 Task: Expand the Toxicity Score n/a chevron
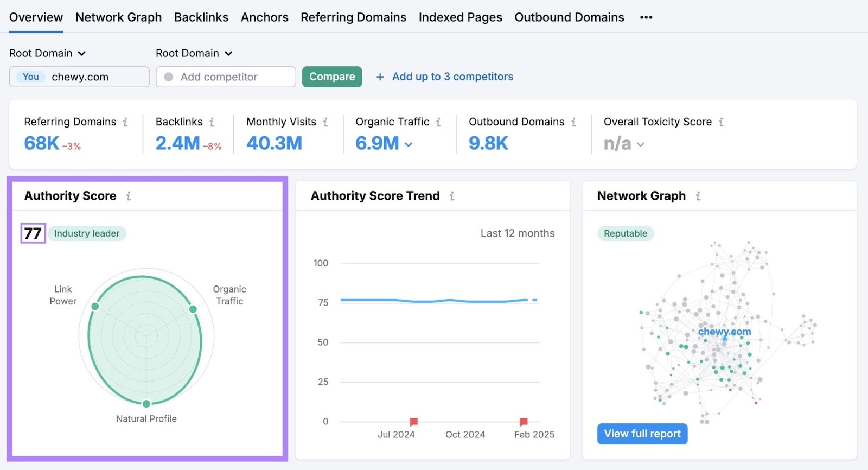[641, 144]
